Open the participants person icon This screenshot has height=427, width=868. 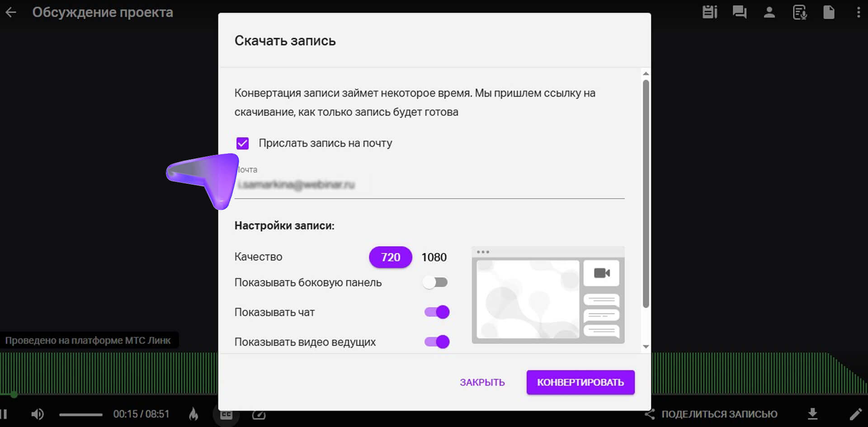(769, 12)
